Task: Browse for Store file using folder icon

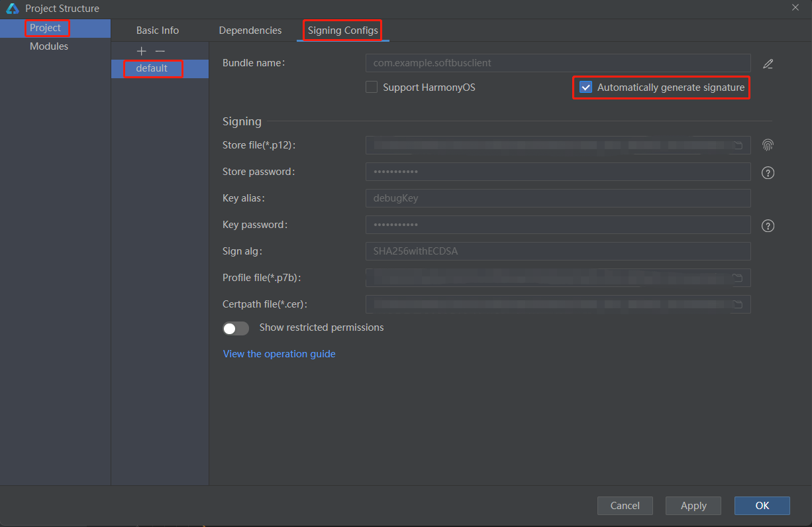Action: click(x=738, y=145)
